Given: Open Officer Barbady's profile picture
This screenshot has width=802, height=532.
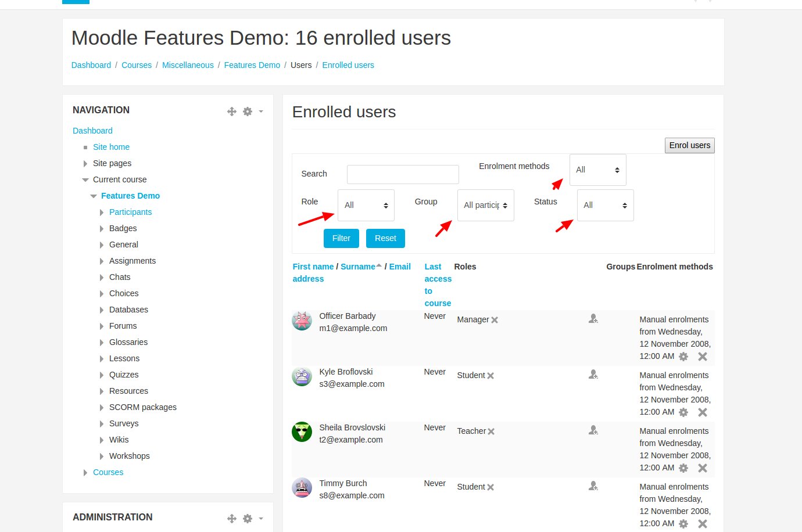Looking at the screenshot, I should point(302,321).
